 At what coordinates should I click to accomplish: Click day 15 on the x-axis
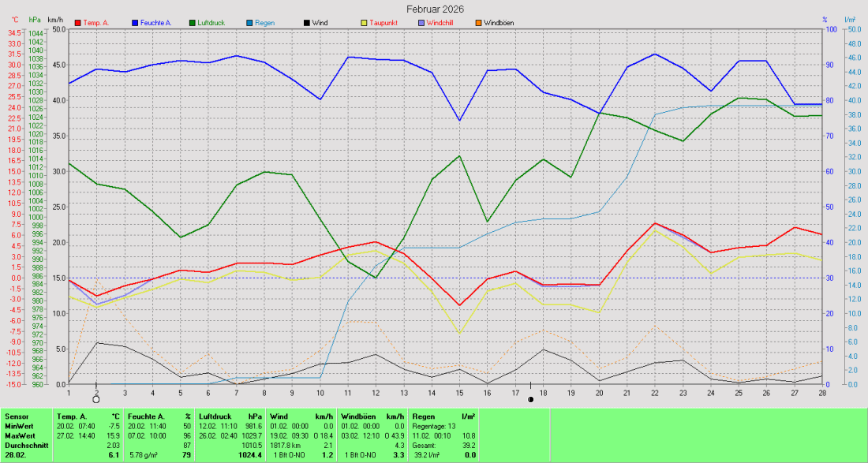(x=459, y=392)
